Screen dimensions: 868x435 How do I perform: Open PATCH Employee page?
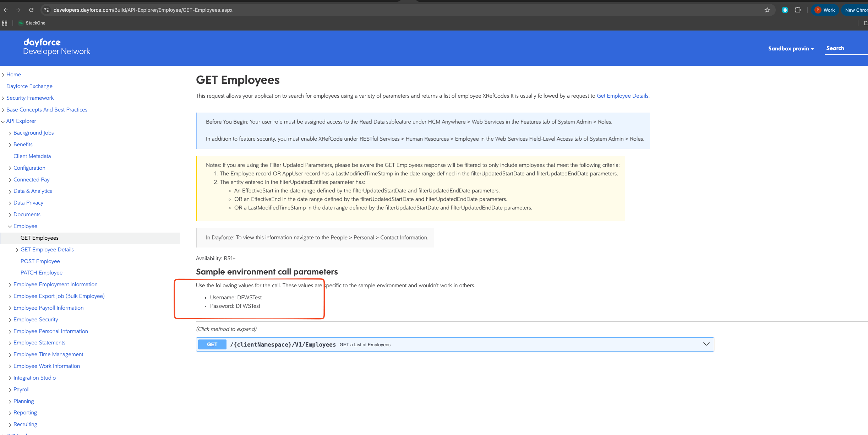(x=42, y=273)
